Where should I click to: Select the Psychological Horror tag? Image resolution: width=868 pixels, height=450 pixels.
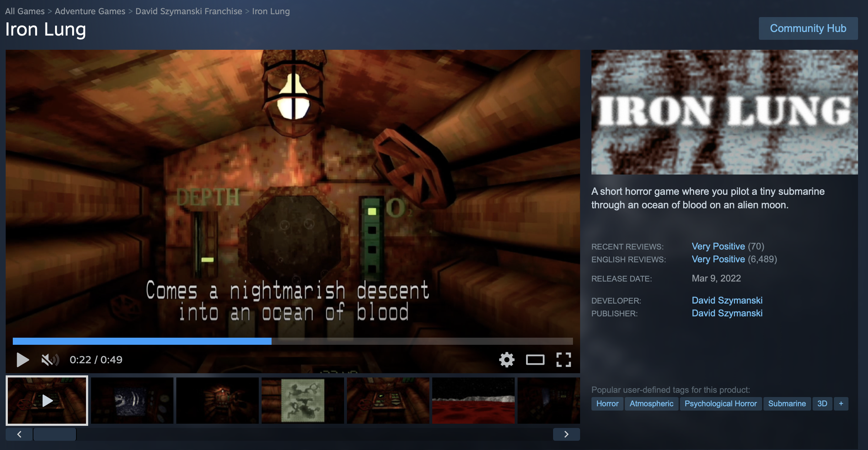[720, 403]
